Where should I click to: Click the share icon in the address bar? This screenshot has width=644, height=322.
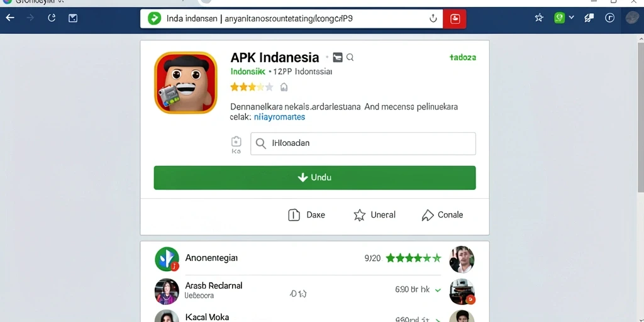(433, 18)
